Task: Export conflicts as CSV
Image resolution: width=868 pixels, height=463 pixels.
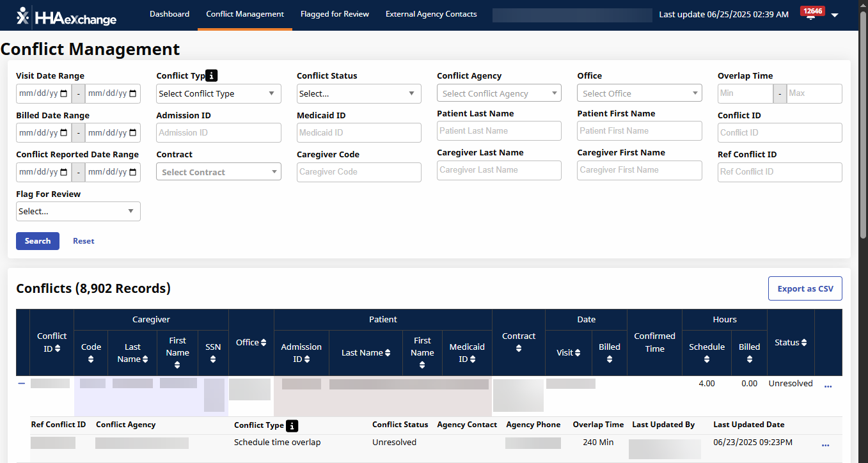Action: pos(805,288)
